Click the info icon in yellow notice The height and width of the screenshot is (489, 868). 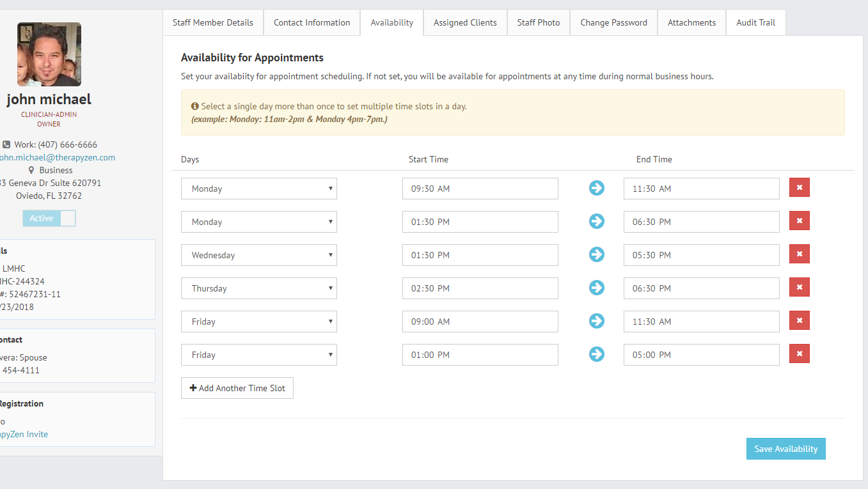tap(194, 106)
